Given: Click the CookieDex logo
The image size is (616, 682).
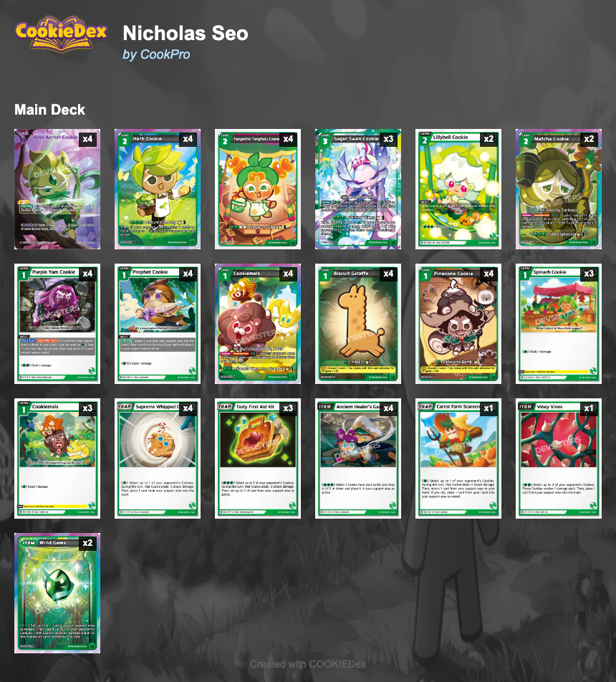Looking at the screenshot, I should pyautogui.click(x=61, y=34).
